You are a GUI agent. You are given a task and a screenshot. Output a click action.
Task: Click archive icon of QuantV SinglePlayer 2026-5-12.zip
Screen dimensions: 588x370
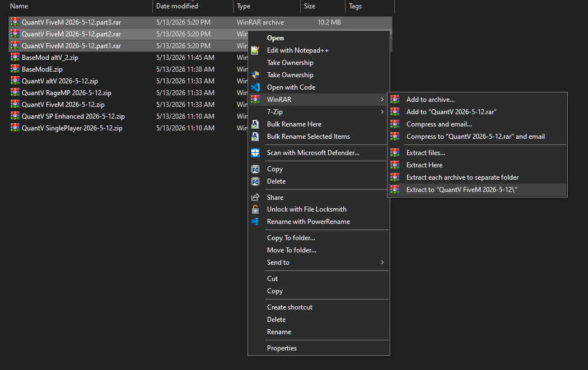pos(15,128)
